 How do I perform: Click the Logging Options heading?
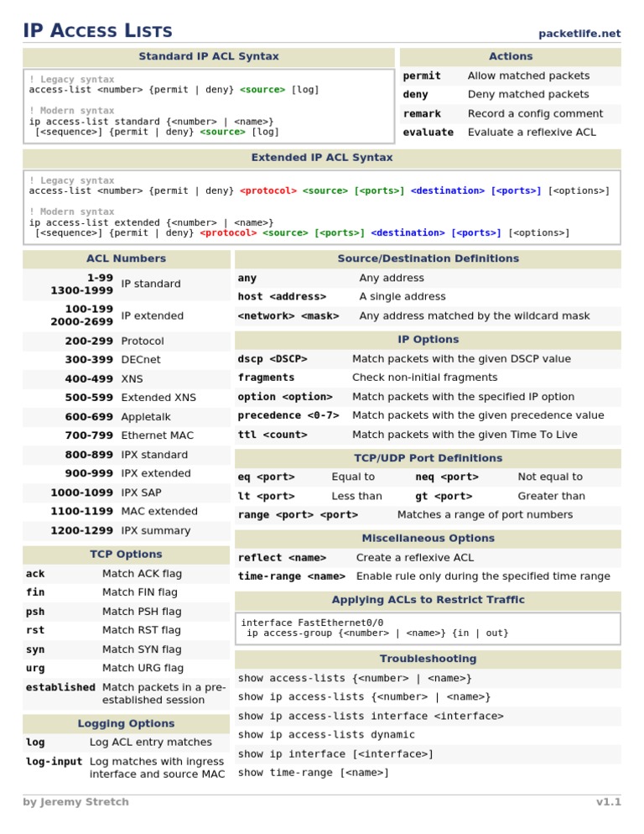point(126,723)
